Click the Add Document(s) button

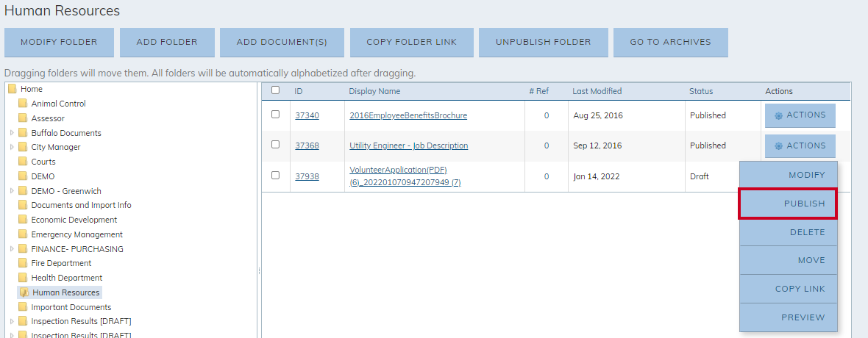[x=282, y=42]
